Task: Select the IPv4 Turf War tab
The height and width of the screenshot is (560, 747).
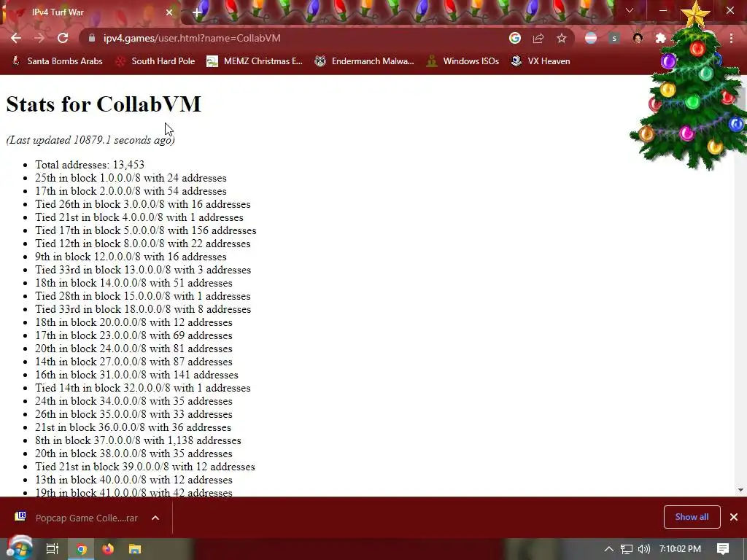Action: pos(90,12)
